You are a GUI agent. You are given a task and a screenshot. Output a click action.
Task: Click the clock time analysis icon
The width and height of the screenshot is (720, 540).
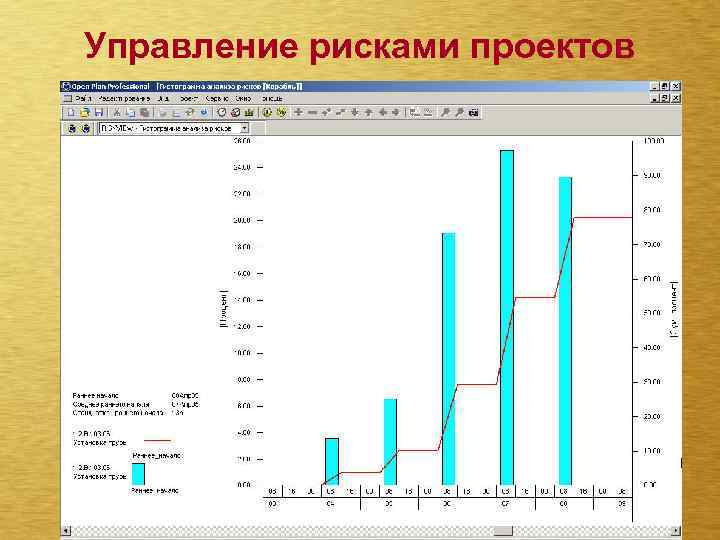[x=221, y=112]
